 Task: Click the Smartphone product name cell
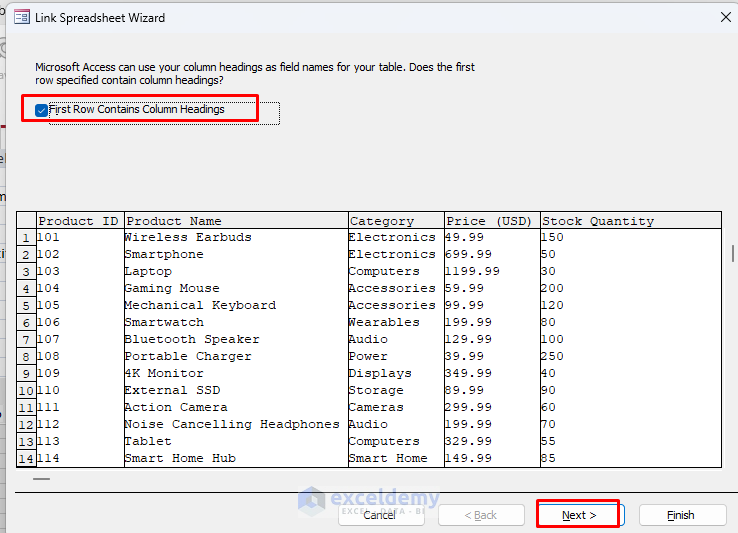(236, 254)
